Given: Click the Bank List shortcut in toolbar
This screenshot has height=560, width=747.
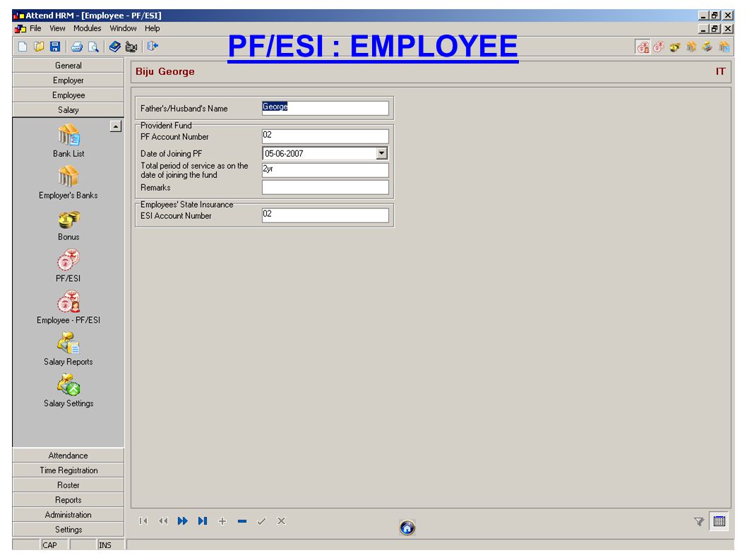Looking at the screenshot, I should pyautogui.click(x=724, y=47).
